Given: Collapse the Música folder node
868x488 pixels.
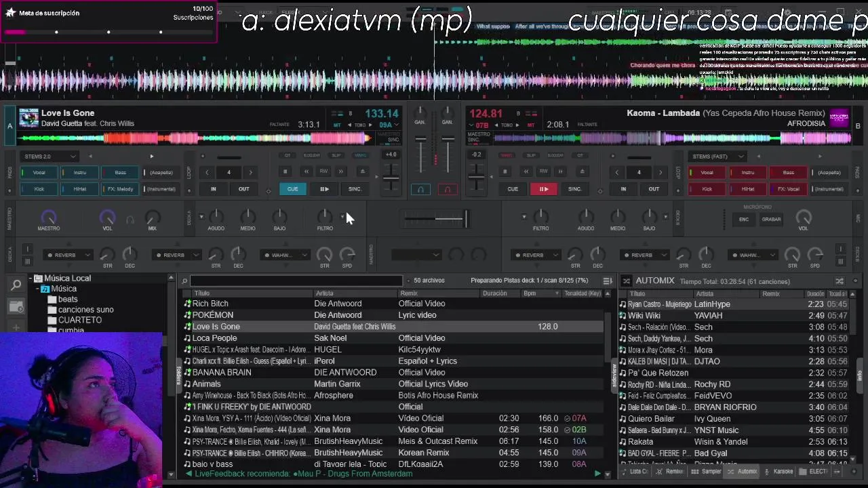Looking at the screenshot, I should pyautogui.click(x=37, y=289).
